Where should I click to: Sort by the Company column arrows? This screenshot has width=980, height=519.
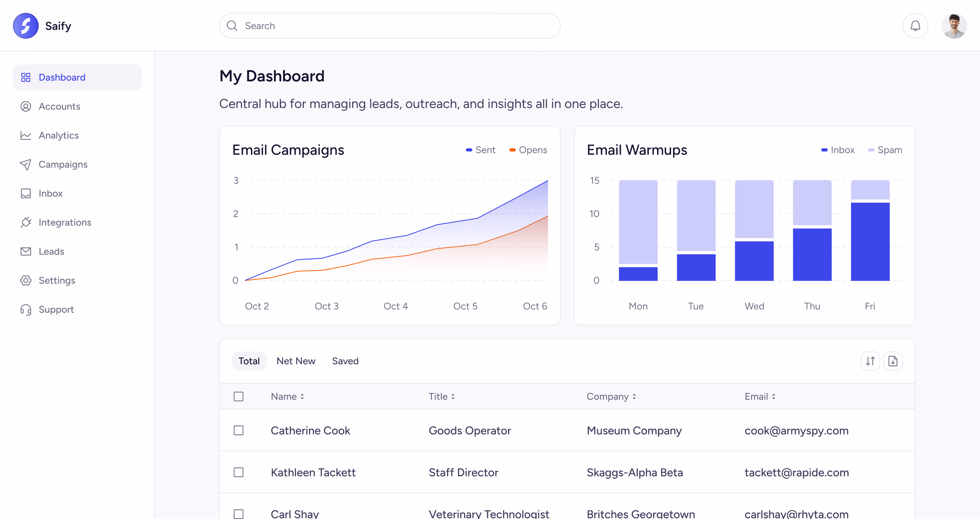(x=634, y=396)
